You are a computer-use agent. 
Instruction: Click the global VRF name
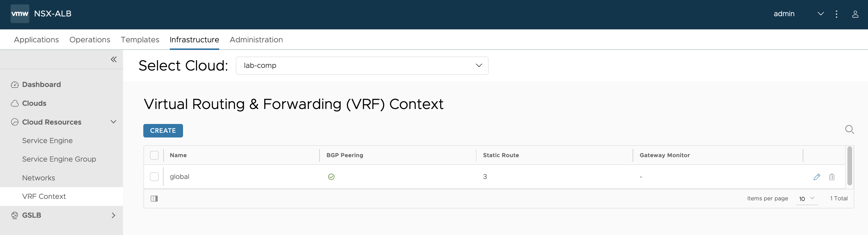[x=179, y=177]
